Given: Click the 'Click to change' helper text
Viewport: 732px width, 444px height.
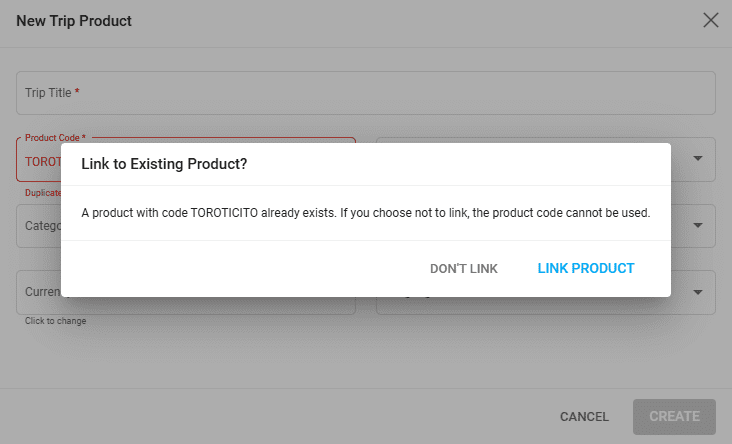Looking at the screenshot, I should coord(56,321).
